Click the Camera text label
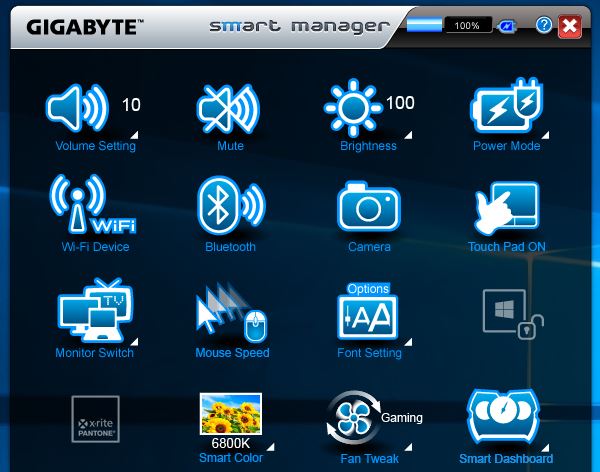This screenshot has height=472, width=600. click(x=369, y=247)
